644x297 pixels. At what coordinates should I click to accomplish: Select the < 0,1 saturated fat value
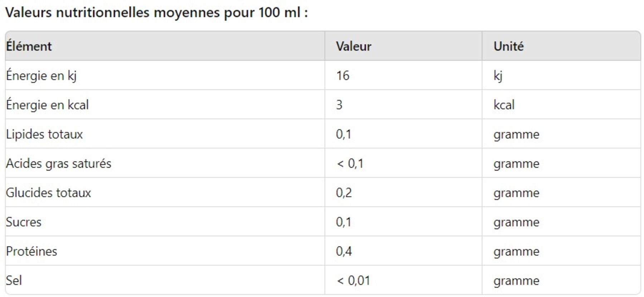pos(350,164)
